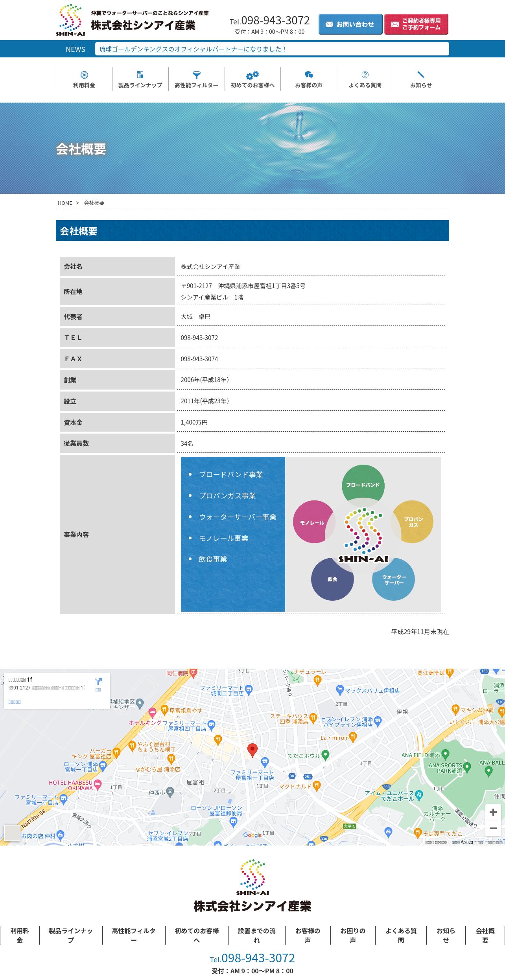Screen dimensions: 505x980
Task: Click the red location pin on the map
Action: tap(252, 750)
